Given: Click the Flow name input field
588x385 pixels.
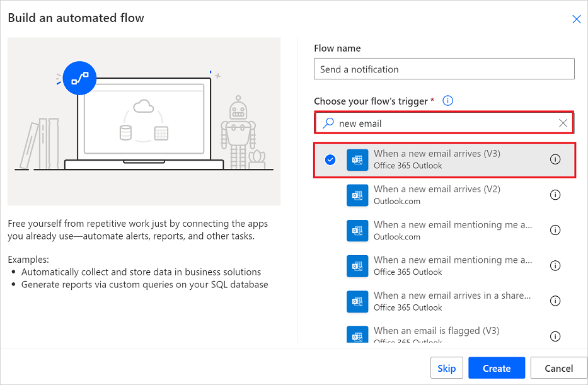Looking at the screenshot, I should click(x=444, y=69).
